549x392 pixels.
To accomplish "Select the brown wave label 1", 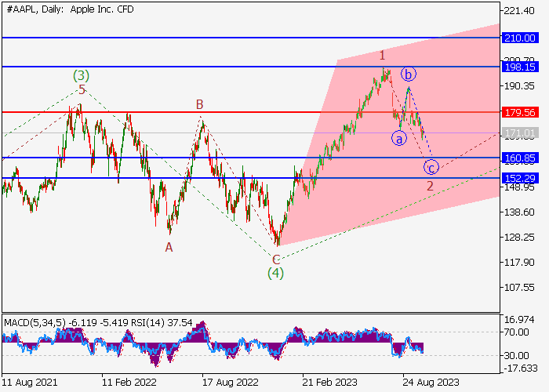I will pos(383,56).
